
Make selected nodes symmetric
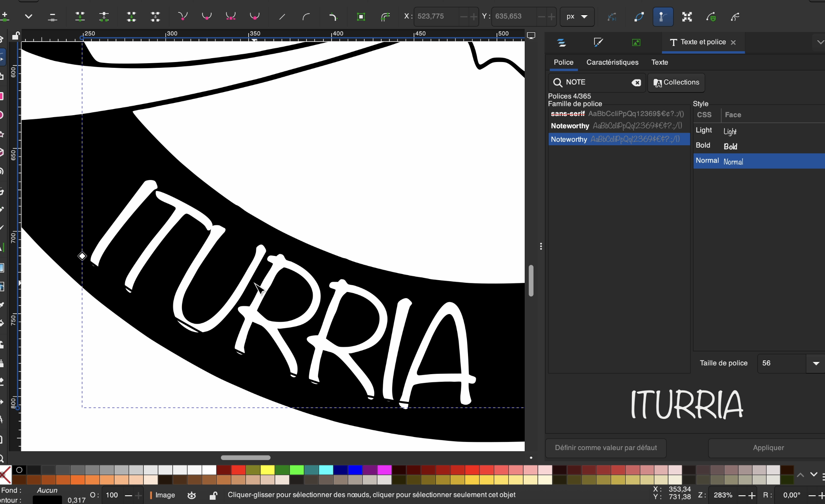pos(231,17)
